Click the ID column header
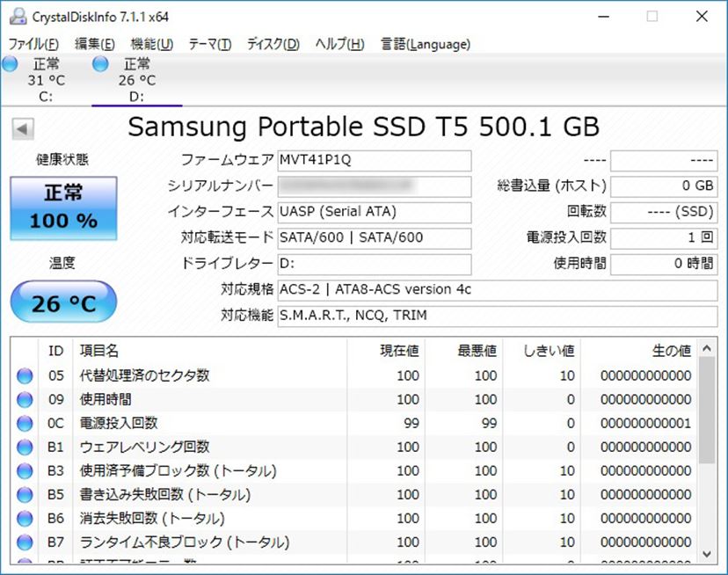728x575 pixels. [x=55, y=351]
